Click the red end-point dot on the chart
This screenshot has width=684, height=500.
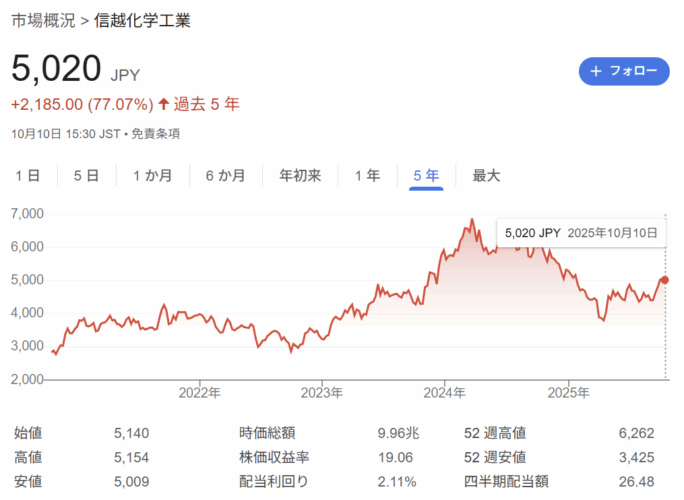[x=665, y=280]
